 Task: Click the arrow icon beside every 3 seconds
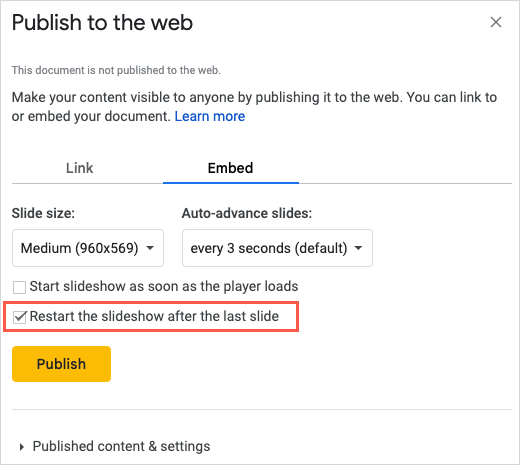(358, 248)
